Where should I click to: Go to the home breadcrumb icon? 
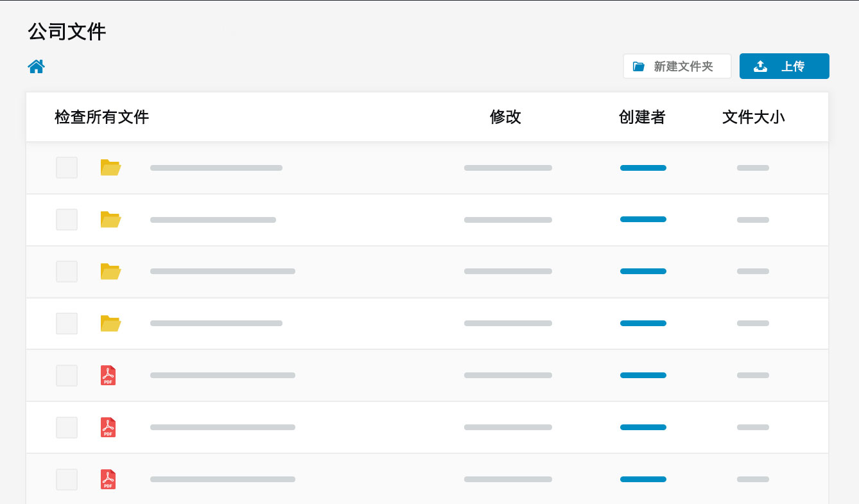pos(36,66)
